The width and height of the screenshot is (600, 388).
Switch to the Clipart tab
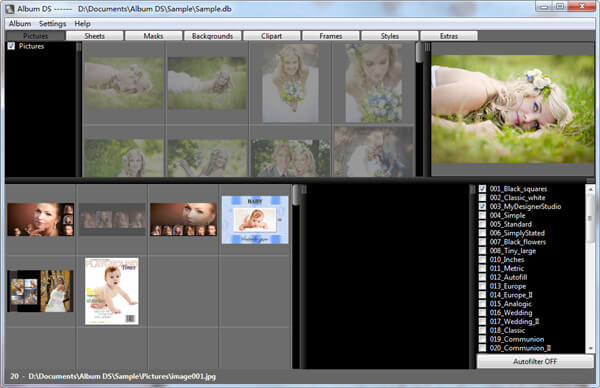point(271,36)
